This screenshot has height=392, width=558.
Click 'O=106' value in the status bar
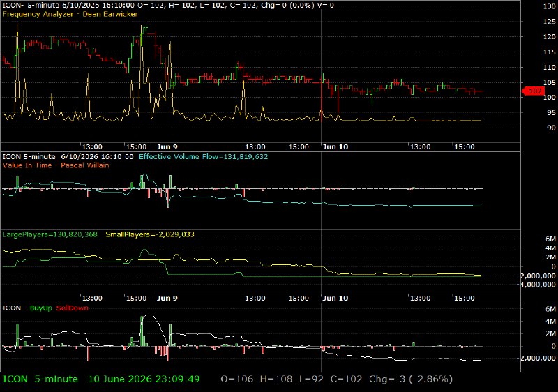(237, 379)
